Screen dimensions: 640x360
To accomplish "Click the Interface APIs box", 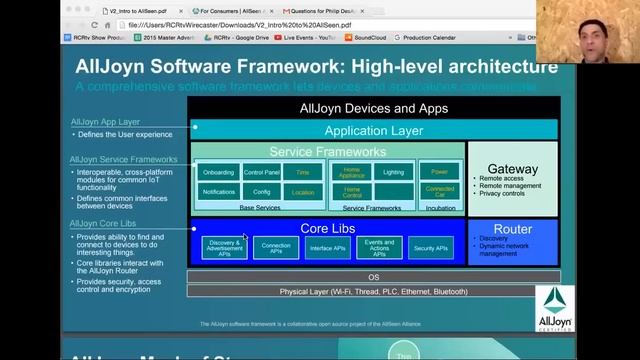I will point(327,248).
